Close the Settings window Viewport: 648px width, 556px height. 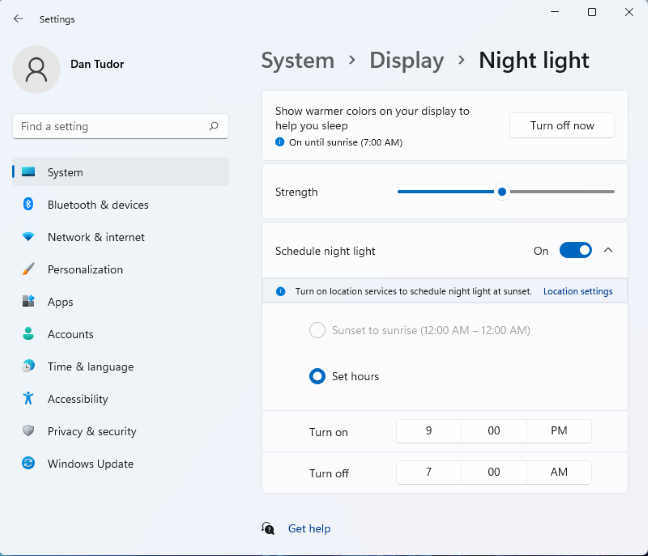pyautogui.click(x=629, y=12)
